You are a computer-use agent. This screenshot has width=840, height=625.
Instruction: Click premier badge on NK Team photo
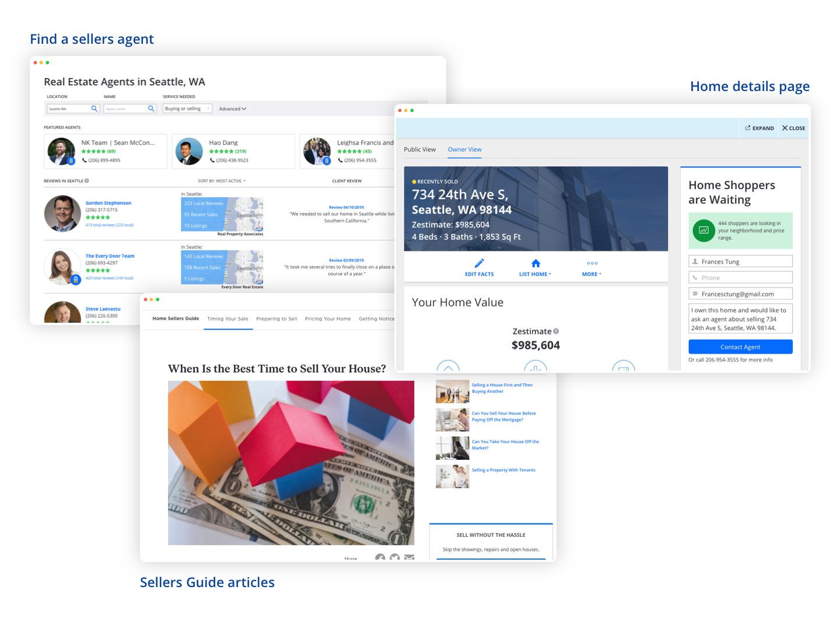pyautogui.click(x=71, y=161)
